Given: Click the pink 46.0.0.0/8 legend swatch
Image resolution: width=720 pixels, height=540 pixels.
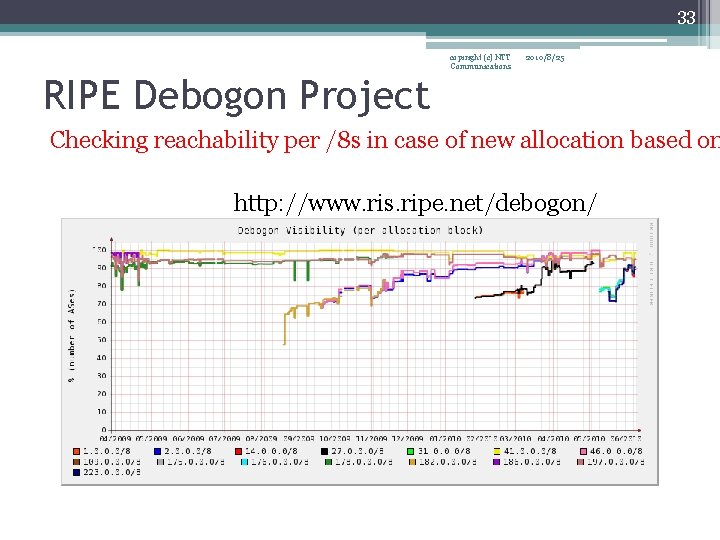Looking at the screenshot, I should [583, 452].
